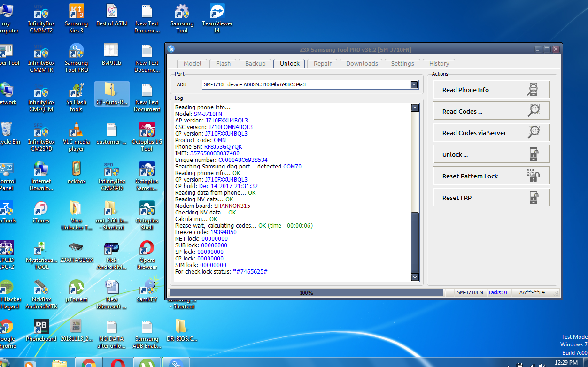Open iTunes desktop icon
Screen dimensions: 588x367
pyautogui.click(x=41, y=213)
